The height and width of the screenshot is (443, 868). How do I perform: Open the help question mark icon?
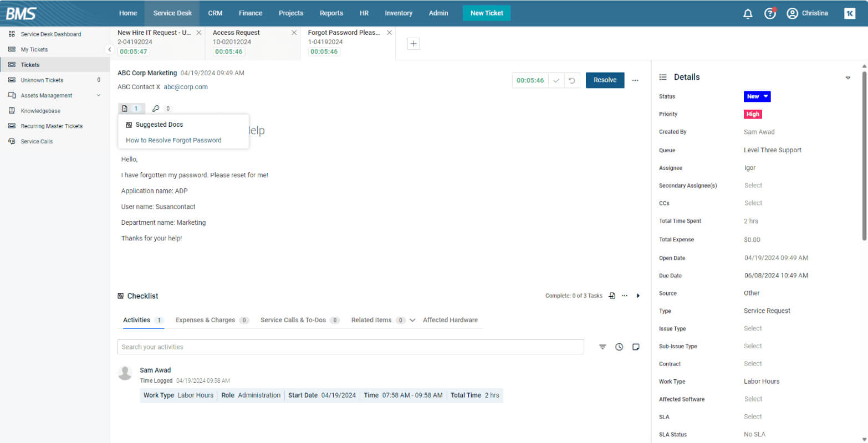pyautogui.click(x=770, y=13)
